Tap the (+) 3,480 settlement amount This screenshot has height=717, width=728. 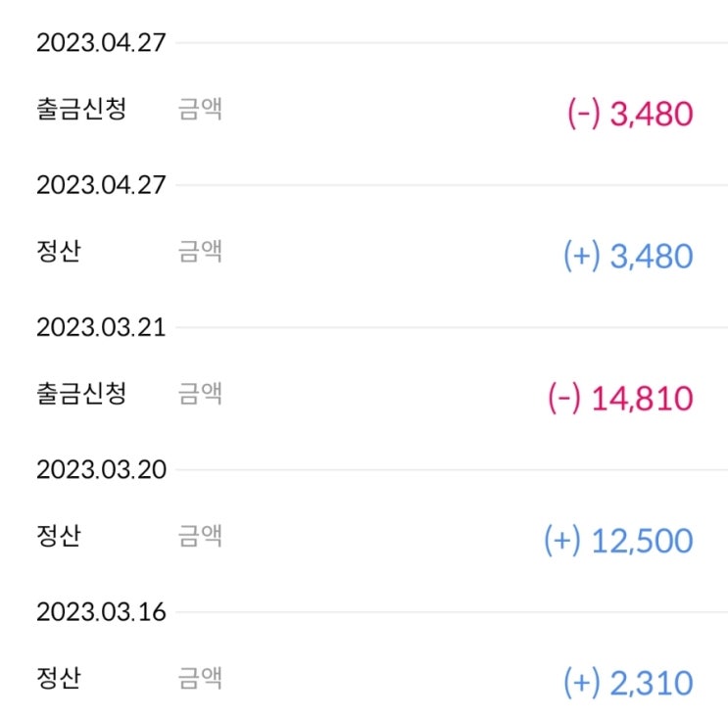click(628, 257)
